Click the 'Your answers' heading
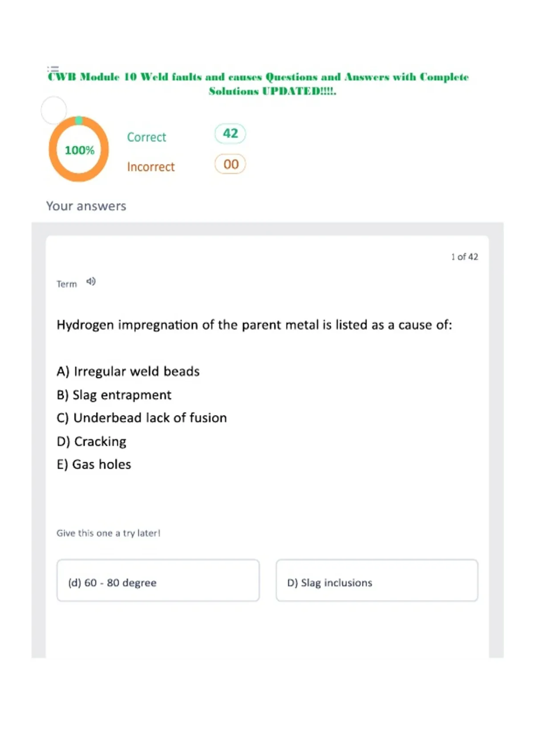 tap(86, 206)
